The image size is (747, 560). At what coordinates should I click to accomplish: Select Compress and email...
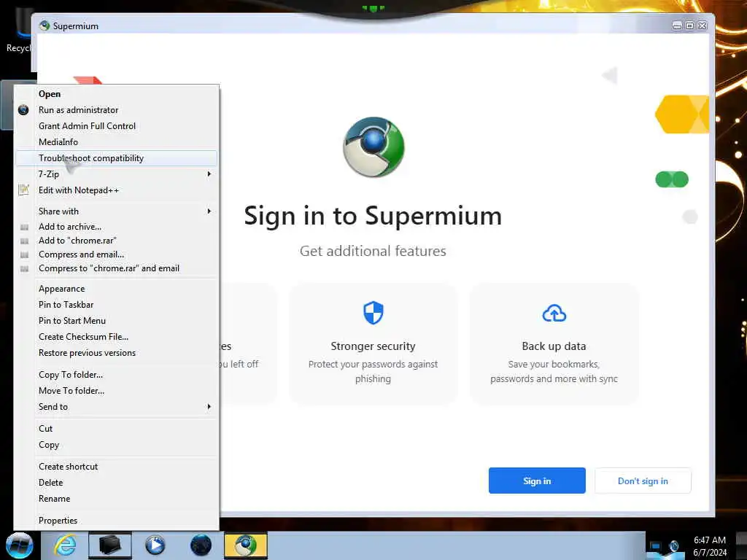[x=116, y=254]
